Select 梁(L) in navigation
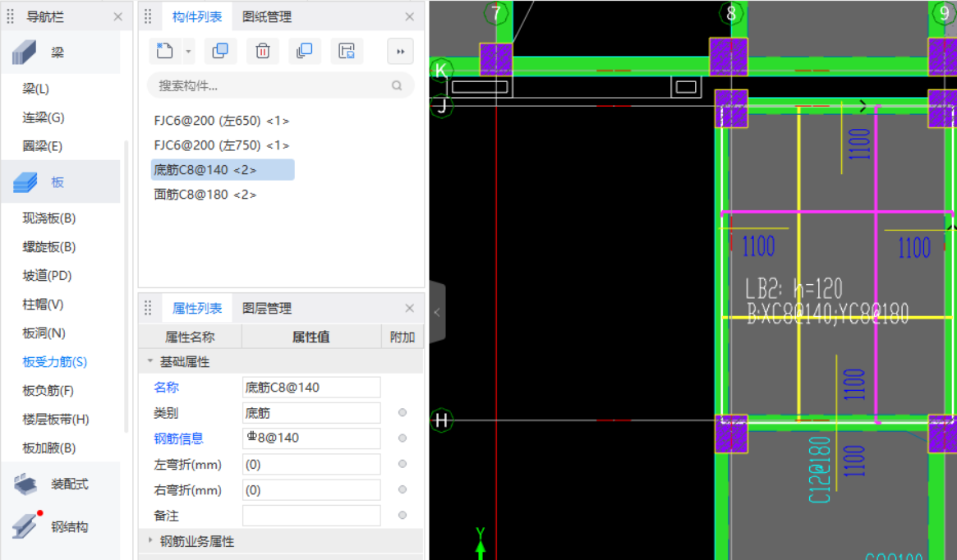Screen dimensions: 957x560 coord(36,89)
